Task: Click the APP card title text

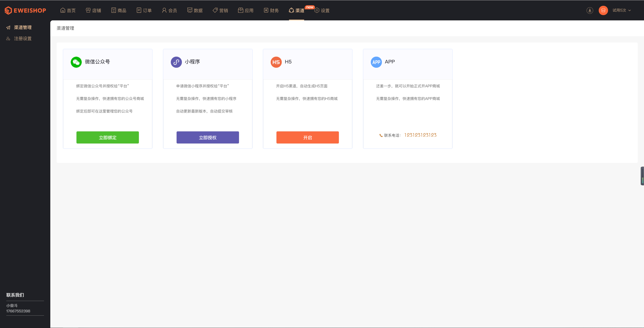Action: point(390,62)
